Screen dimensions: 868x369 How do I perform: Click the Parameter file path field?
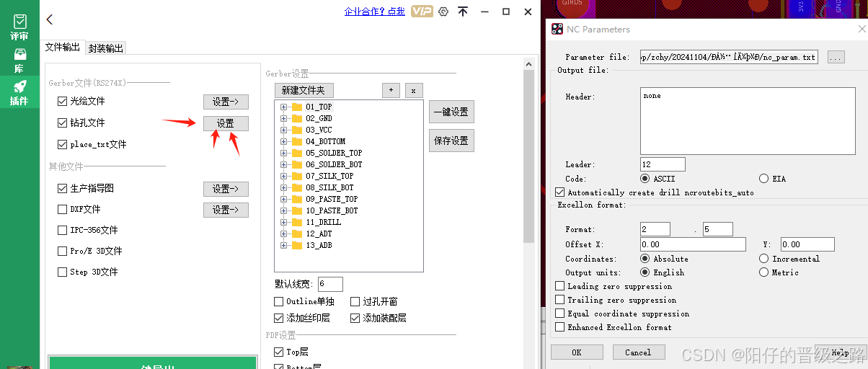coord(729,57)
